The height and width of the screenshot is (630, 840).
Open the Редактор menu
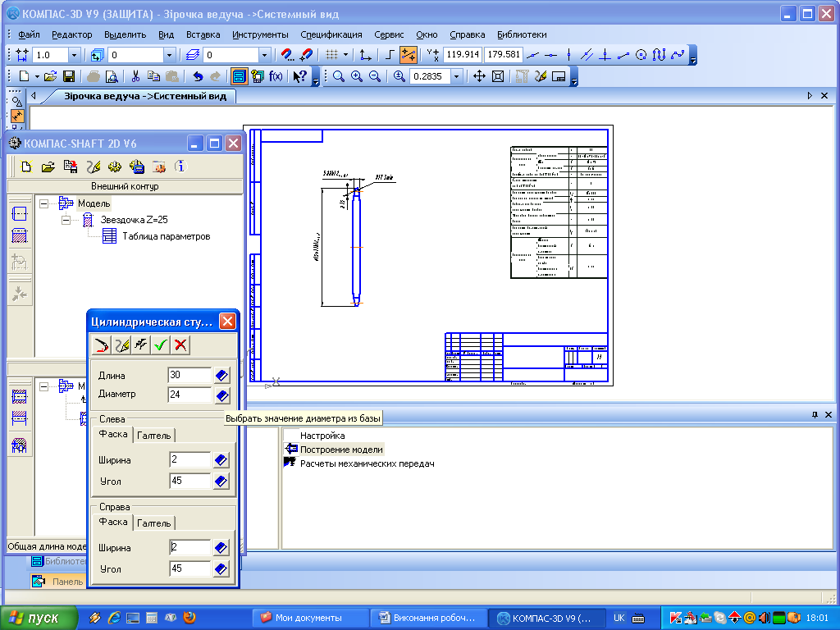point(72,34)
